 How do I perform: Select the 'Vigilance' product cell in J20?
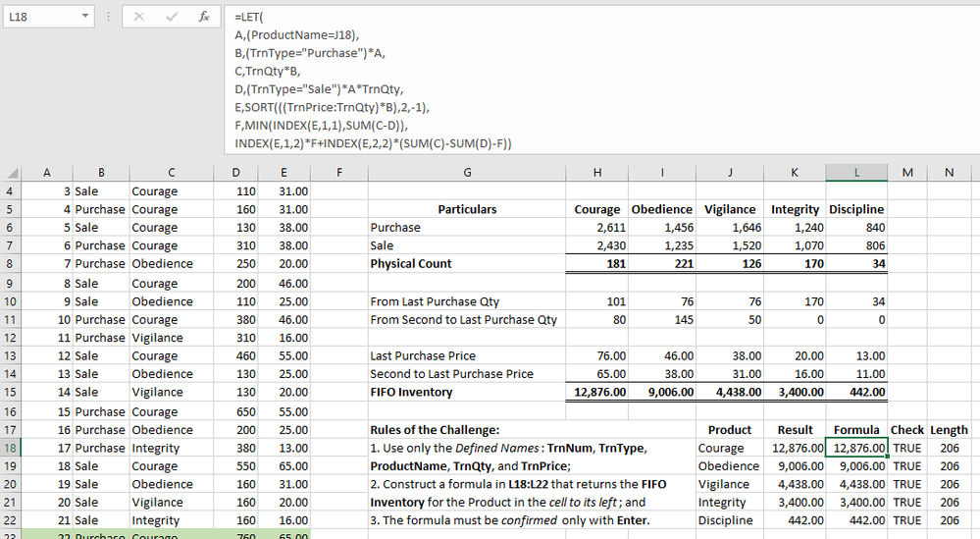[x=730, y=485]
